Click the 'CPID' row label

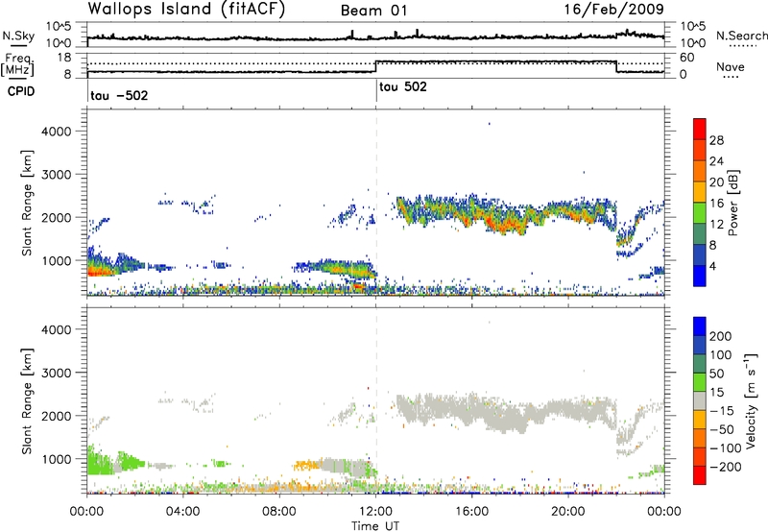click(x=21, y=91)
